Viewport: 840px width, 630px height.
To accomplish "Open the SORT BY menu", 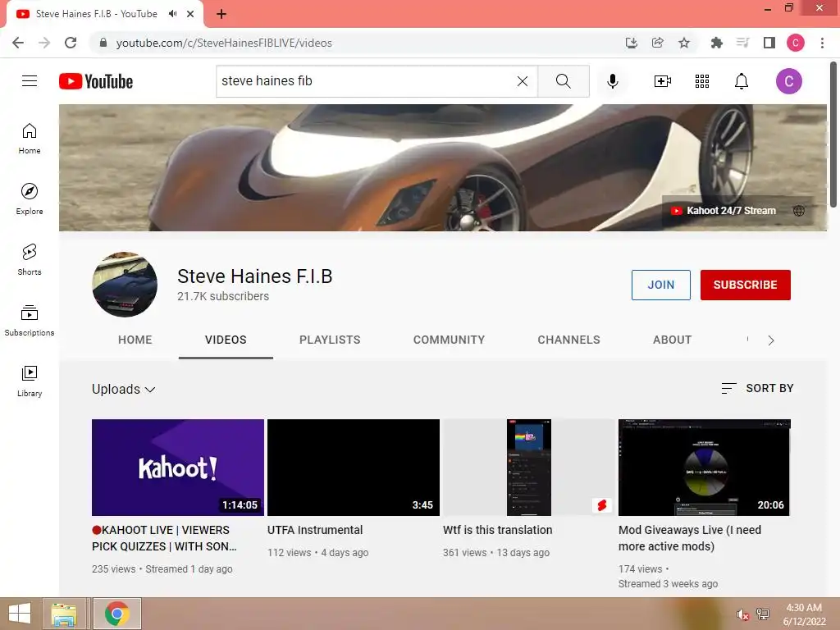I will 757,388.
